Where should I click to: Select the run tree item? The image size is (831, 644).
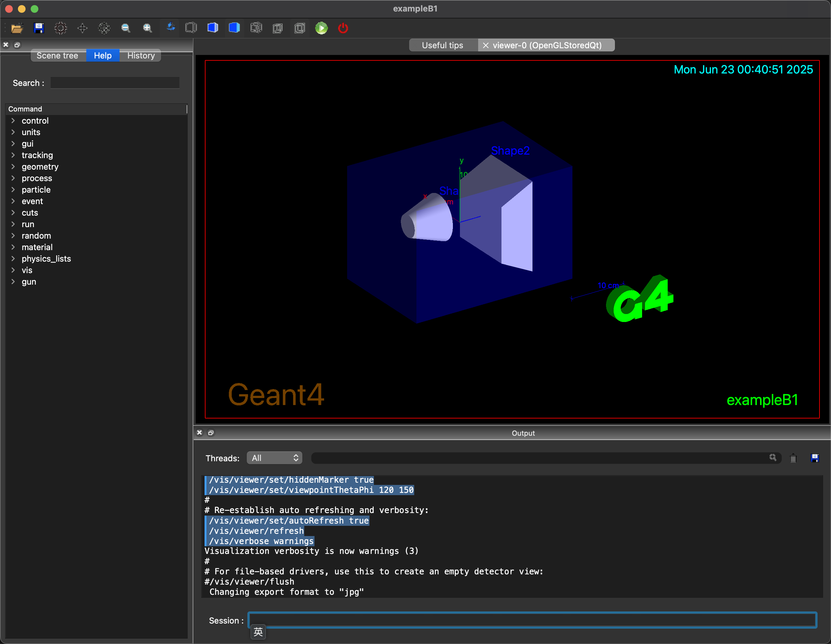point(28,224)
